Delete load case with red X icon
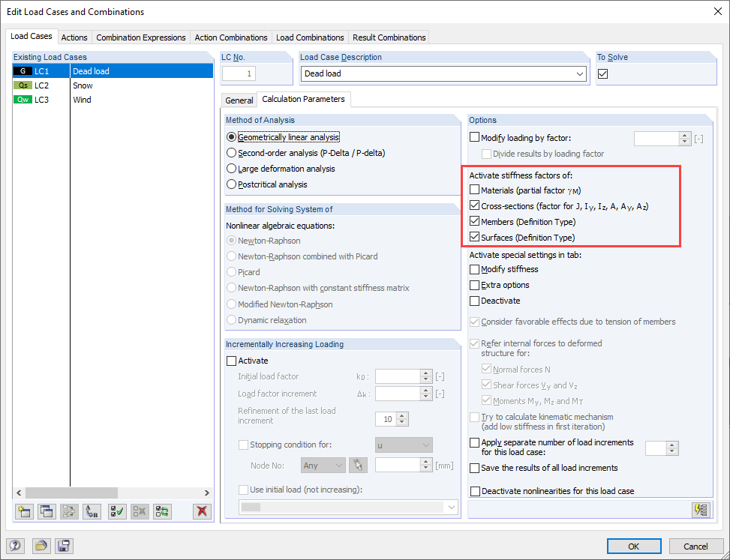 (x=201, y=511)
